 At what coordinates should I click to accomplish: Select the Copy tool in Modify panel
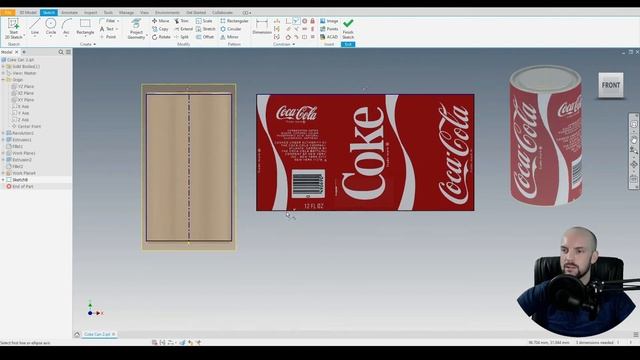click(x=160, y=29)
